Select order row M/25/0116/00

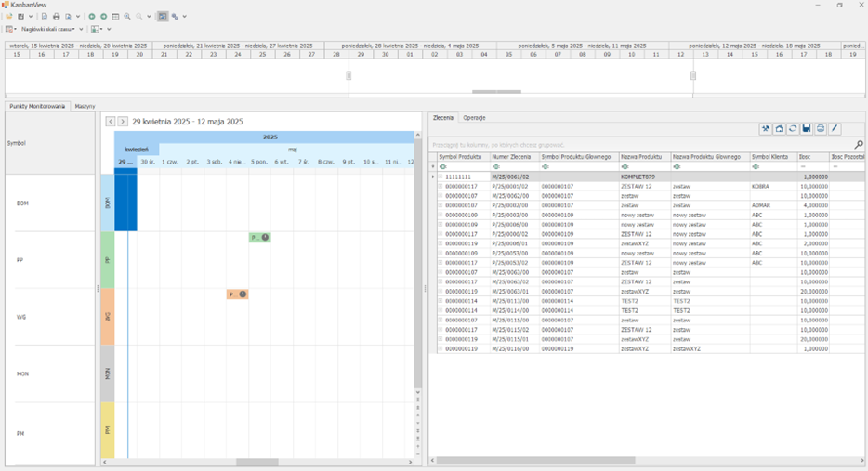[x=651, y=349]
